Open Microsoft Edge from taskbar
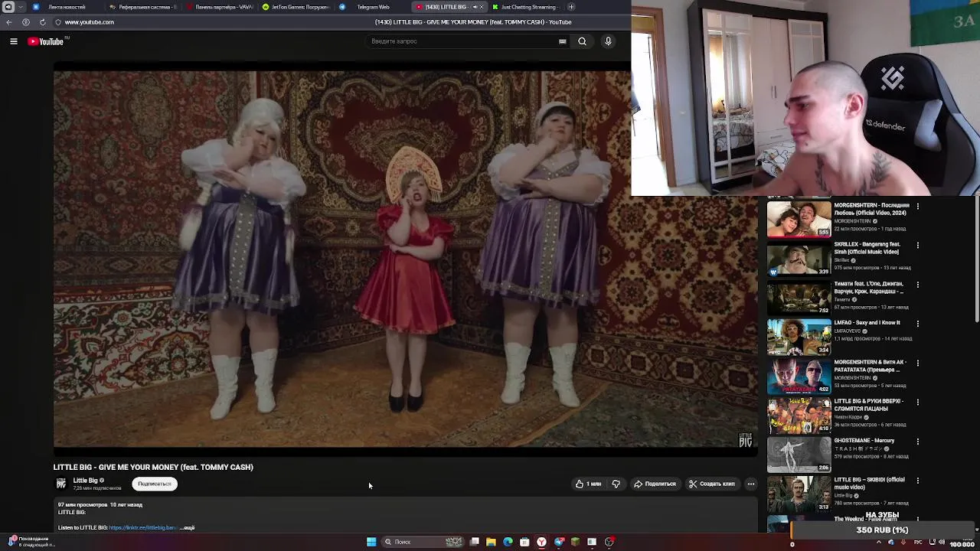The width and height of the screenshot is (980, 551). 508,542
